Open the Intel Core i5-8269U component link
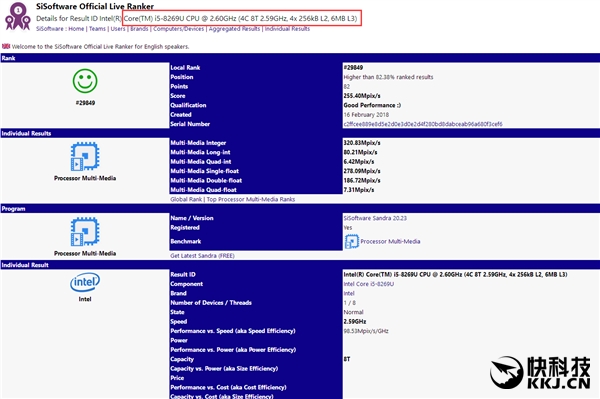The height and width of the screenshot is (399, 600). (369, 284)
